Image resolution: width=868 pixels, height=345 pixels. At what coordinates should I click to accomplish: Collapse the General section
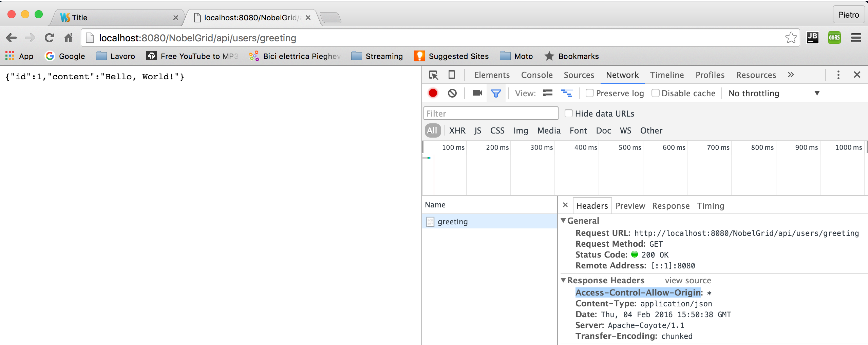(x=564, y=221)
